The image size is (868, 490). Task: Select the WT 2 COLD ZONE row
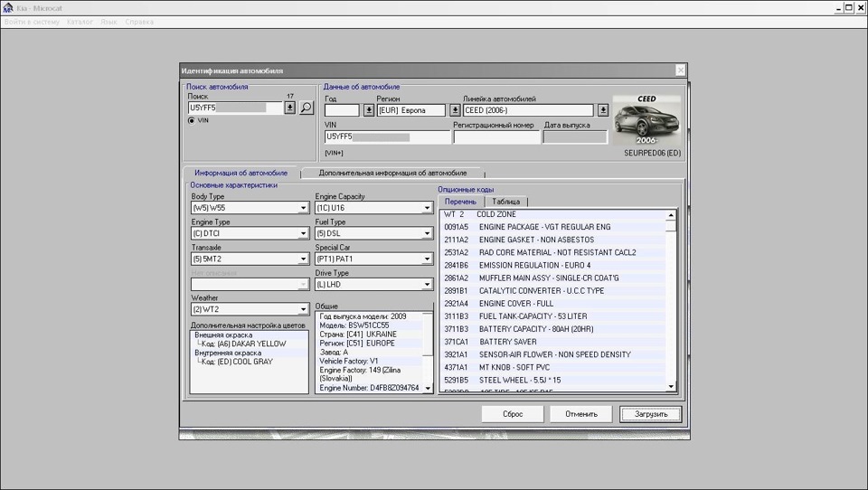(553, 214)
